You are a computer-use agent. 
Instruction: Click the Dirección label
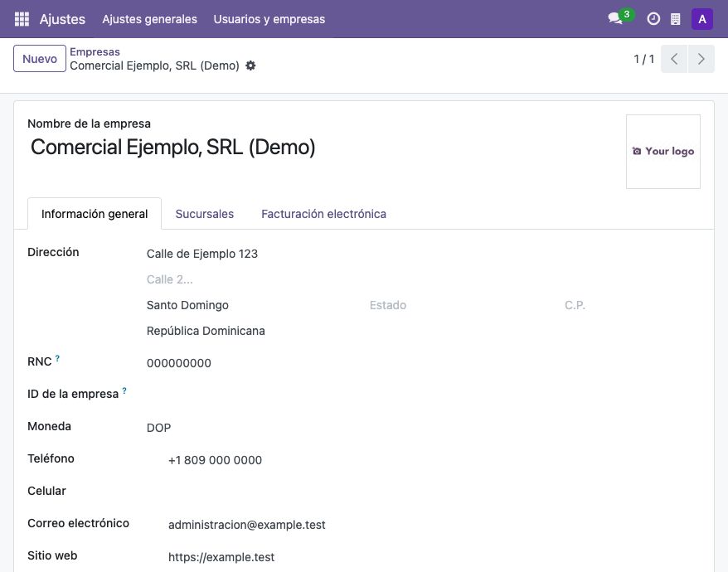pyautogui.click(x=53, y=252)
